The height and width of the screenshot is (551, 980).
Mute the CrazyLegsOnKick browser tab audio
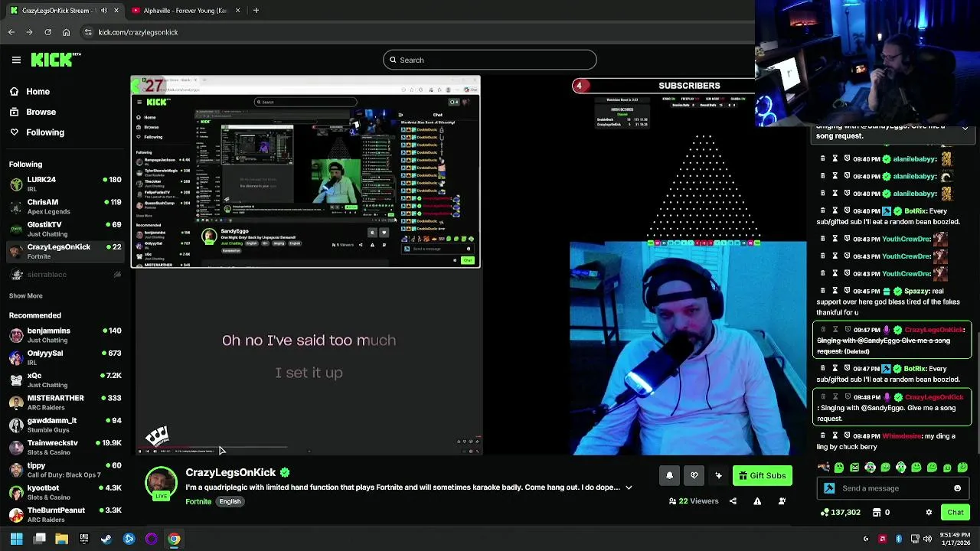pyautogui.click(x=104, y=11)
